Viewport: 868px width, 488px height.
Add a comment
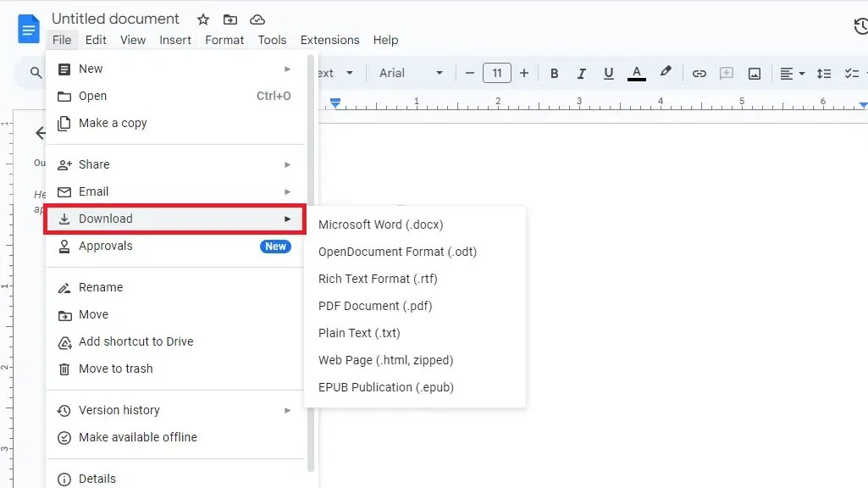click(x=727, y=73)
